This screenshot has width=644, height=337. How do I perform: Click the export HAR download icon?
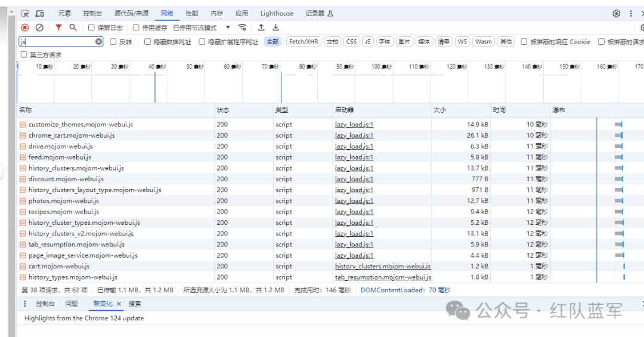pos(275,27)
